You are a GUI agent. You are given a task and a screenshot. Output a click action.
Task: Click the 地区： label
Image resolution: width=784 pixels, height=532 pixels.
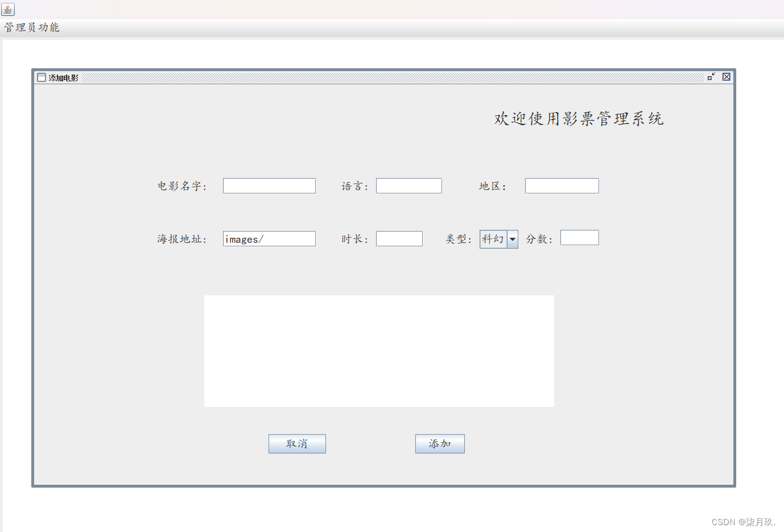point(493,186)
